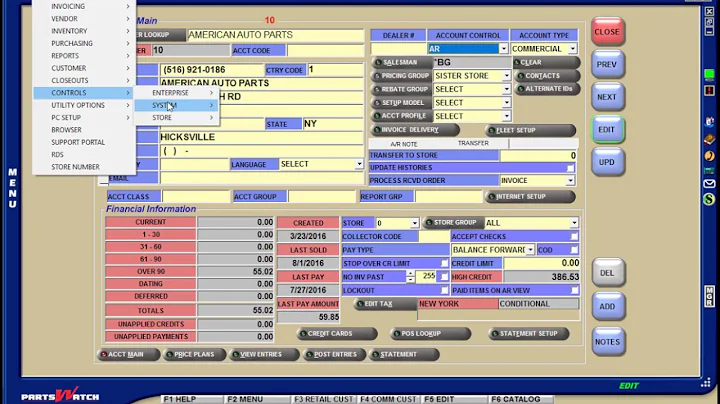Image resolution: width=720 pixels, height=404 pixels.
Task: Open the REBATE GROUP SELECT dropdown
Action: point(506,89)
